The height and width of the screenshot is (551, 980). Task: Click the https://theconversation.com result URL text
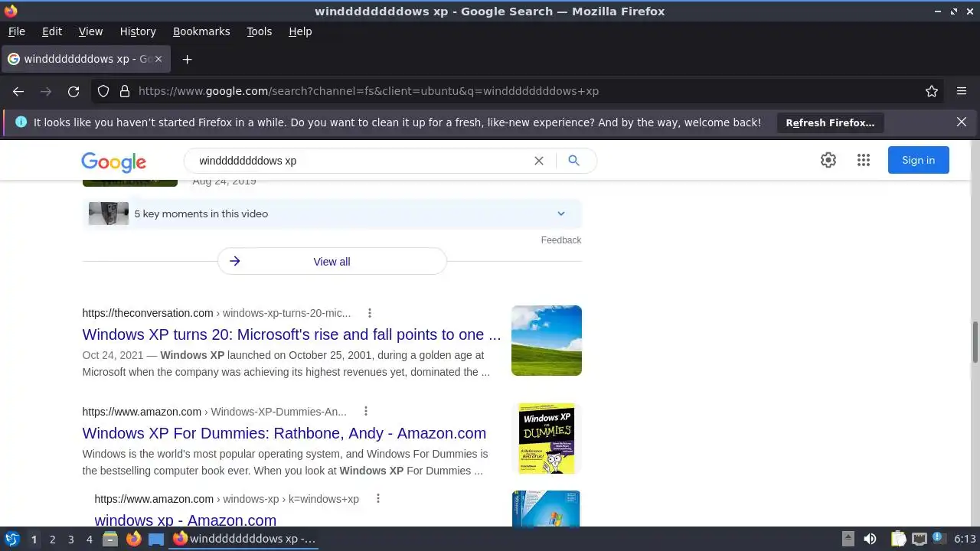tap(148, 313)
